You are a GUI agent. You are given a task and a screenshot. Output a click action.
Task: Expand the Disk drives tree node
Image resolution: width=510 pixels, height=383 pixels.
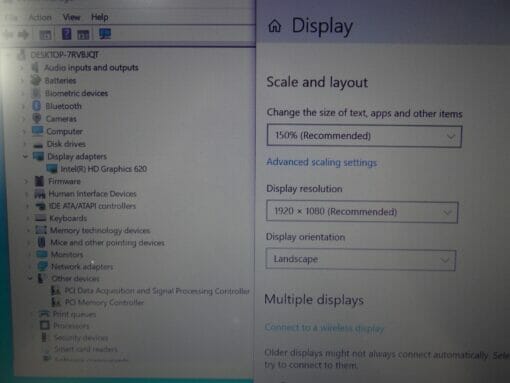(25, 144)
